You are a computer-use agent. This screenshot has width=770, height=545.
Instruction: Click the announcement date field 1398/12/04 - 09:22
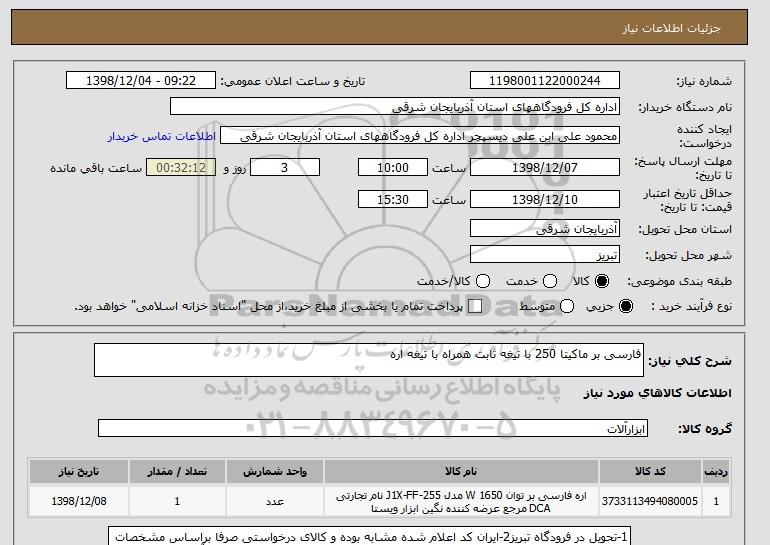(141, 81)
